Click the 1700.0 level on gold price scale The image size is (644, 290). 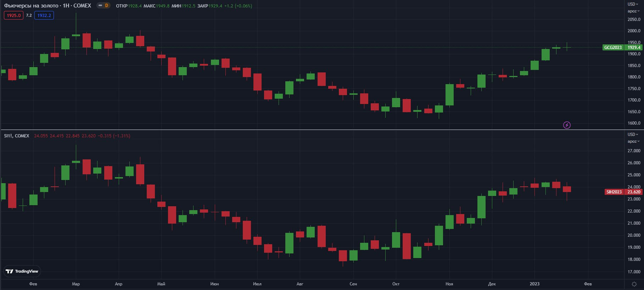point(634,100)
